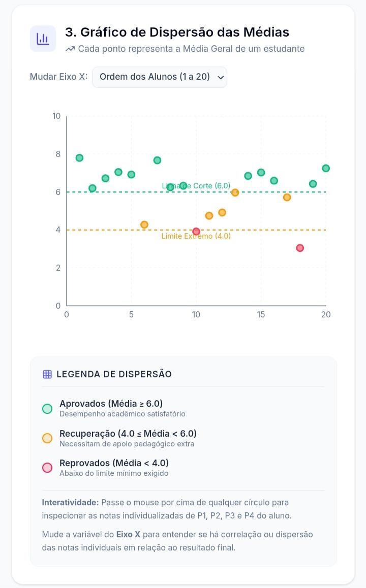Select the red data point for student 18

[299, 248]
